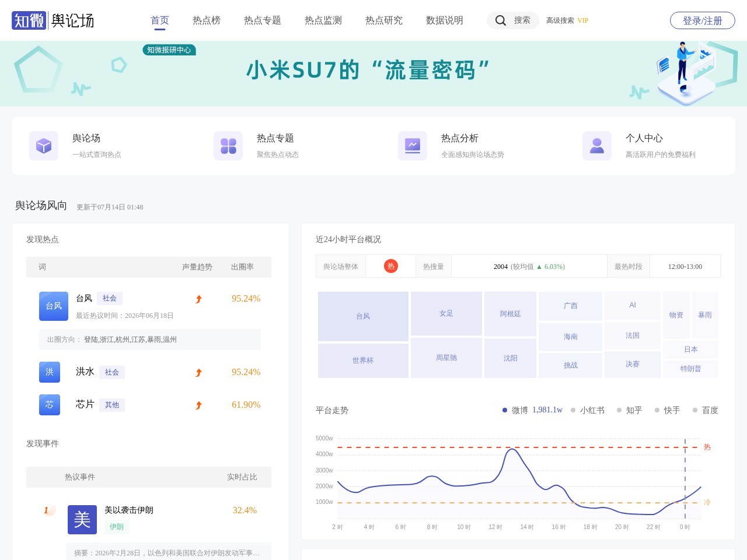Click the 知微报研中心 tag
747x560 pixels.
pyautogui.click(x=169, y=50)
